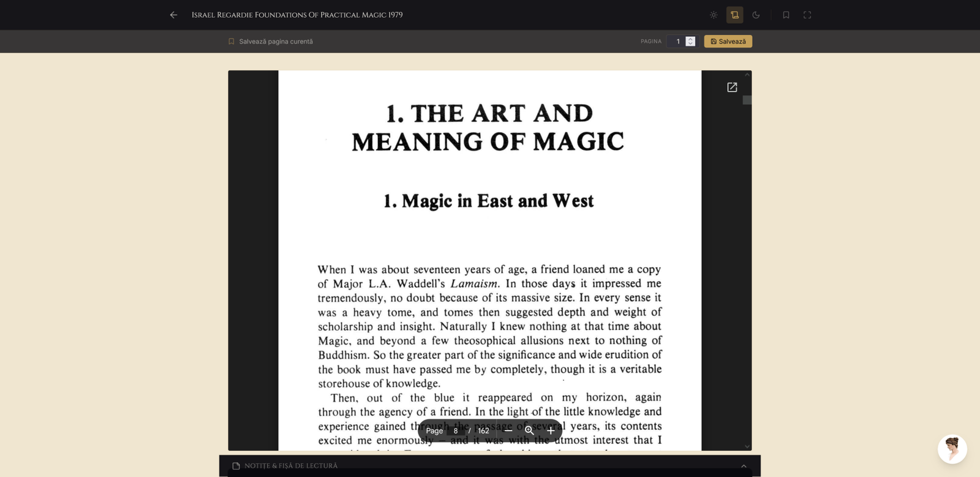
Task: Expand the 'Notițe & Fișă de Lectură' panel
Action: [490, 466]
